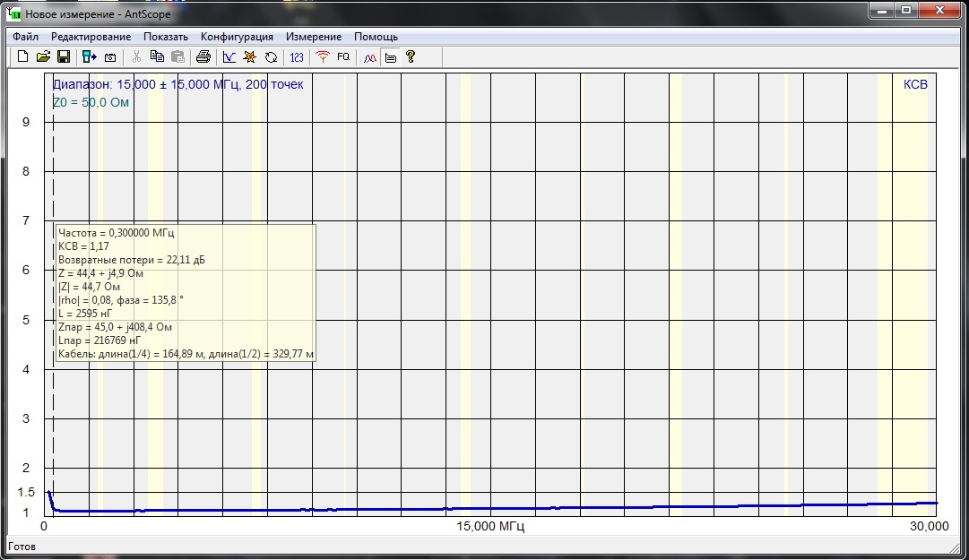
Task: Click the circular refresh arrows icon
Action: tap(271, 57)
